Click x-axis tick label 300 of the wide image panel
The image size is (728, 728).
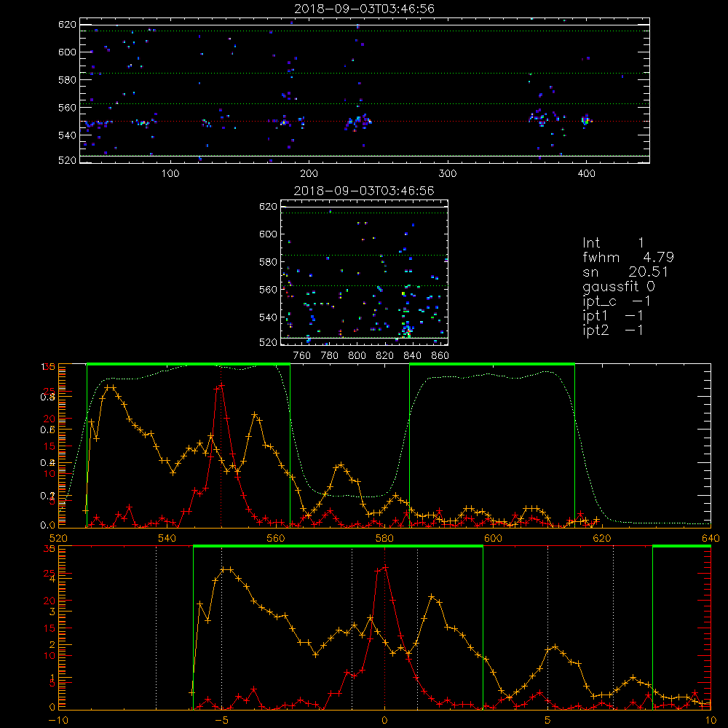pyautogui.click(x=448, y=174)
